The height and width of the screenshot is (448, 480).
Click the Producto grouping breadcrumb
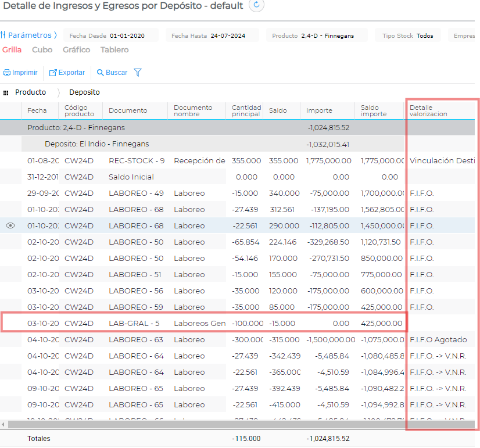pos(31,92)
